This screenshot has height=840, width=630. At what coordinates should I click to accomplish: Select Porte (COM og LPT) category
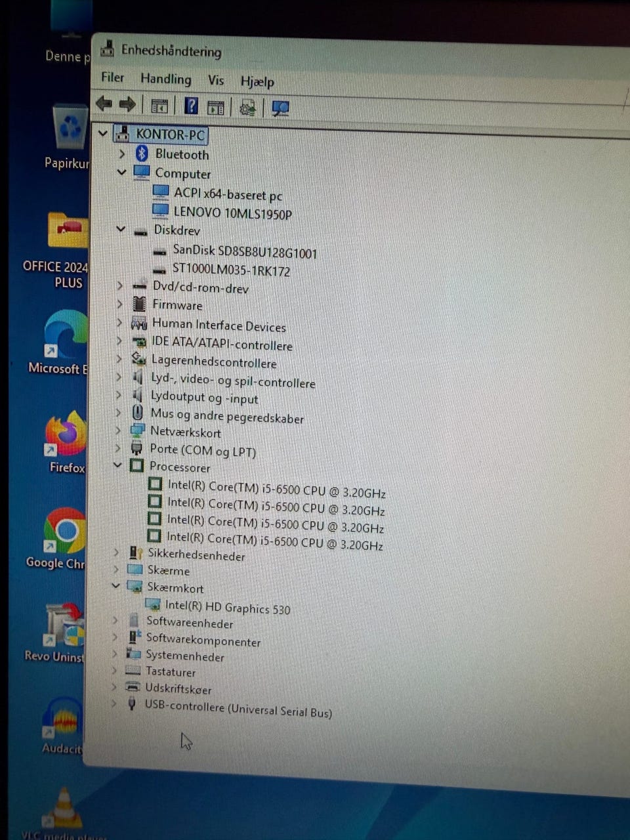[x=203, y=450]
